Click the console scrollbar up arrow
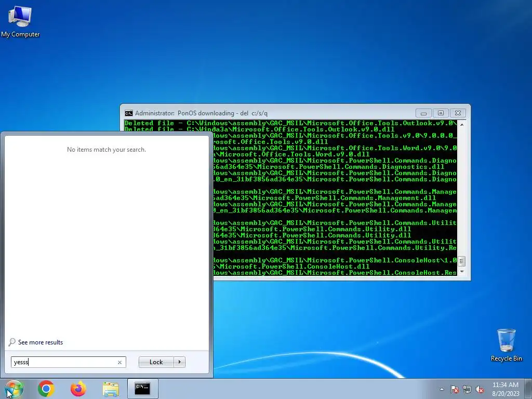This screenshot has width=532, height=399. pyautogui.click(x=461, y=125)
